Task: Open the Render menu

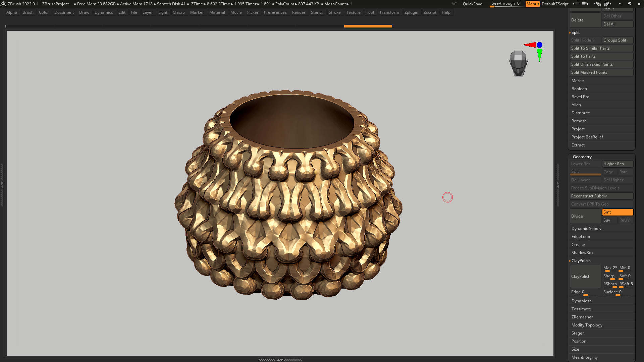Action: (x=299, y=12)
